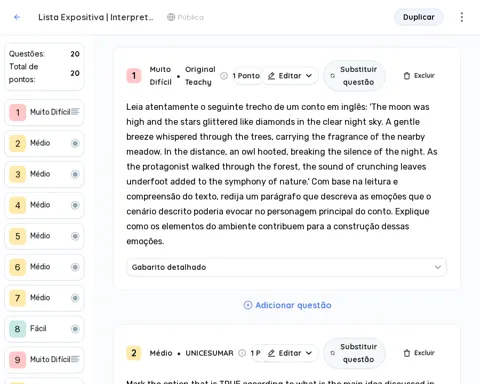The image size is (480, 384).
Task: Click sidebar Muito Difícil label of question 1
Action: tap(50, 112)
